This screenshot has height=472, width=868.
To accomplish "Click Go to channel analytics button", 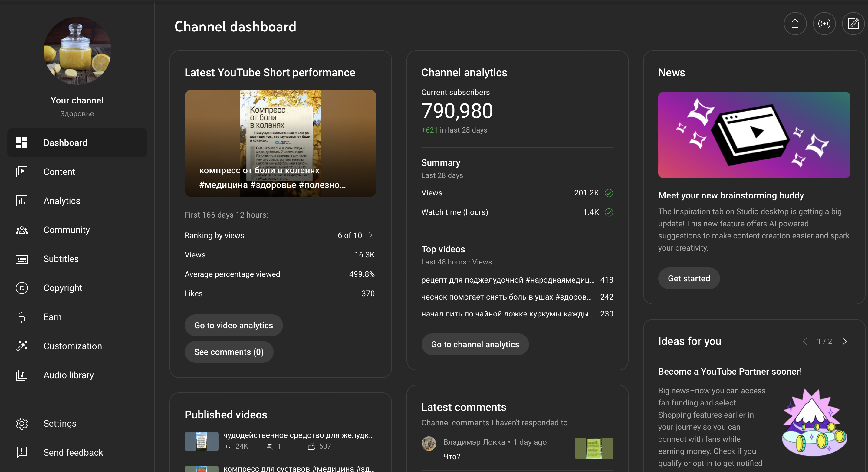I will click(x=475, y=344).
